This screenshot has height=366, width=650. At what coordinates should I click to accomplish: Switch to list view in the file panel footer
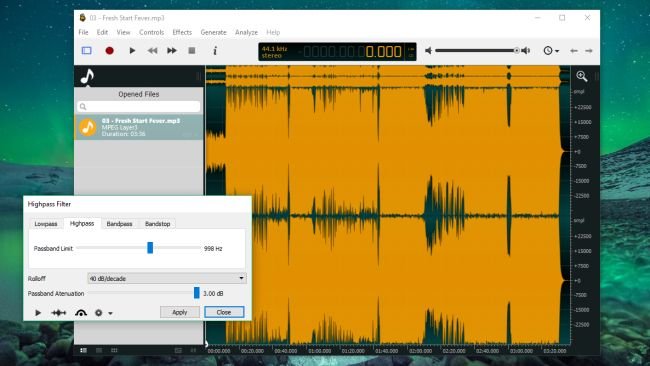coord(83,350)
